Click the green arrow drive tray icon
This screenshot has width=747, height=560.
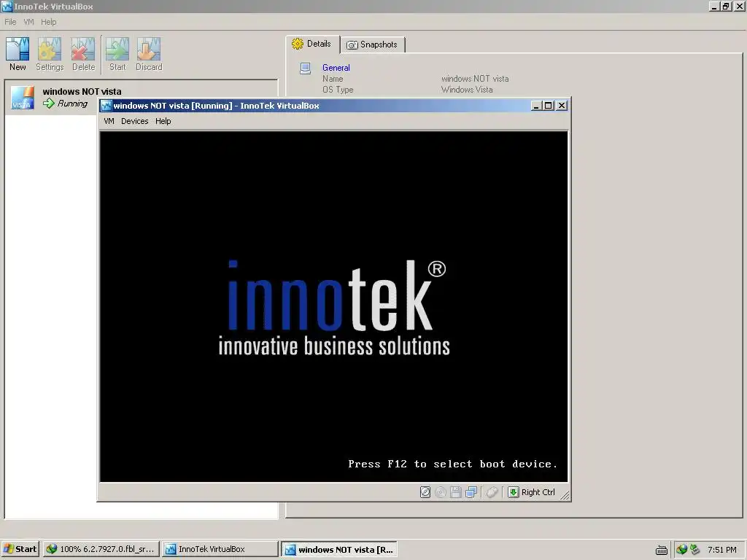pyautogui.click(x=694, y=549)
